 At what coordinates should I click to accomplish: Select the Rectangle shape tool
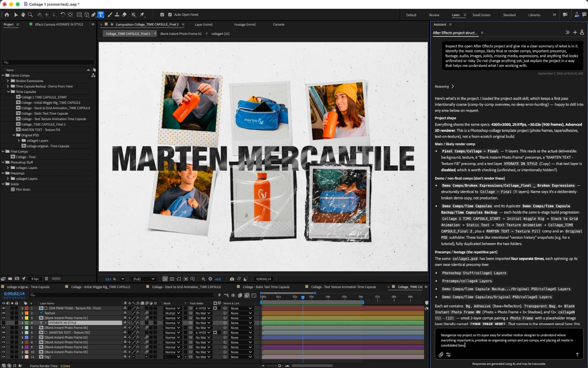point(79,15)
